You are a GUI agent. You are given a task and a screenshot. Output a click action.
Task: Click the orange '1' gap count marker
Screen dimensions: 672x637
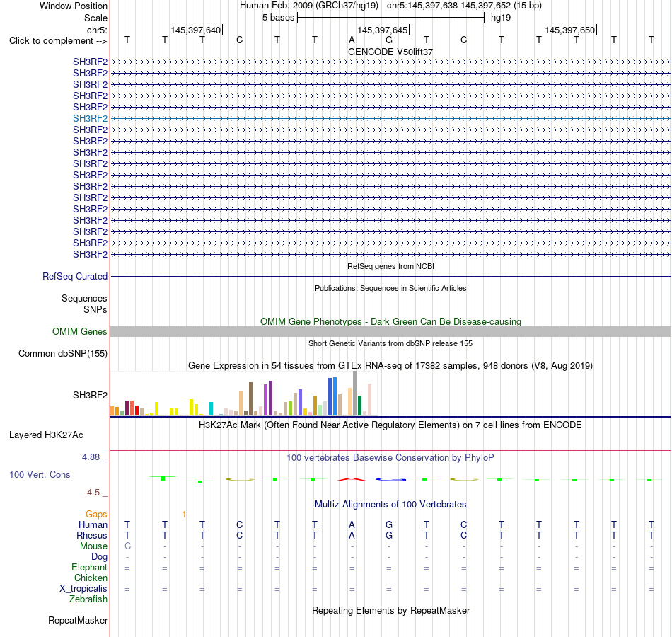184,514
